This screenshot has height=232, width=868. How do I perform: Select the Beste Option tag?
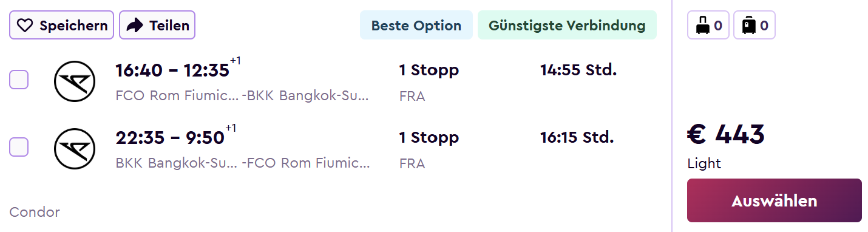point(416,26)
